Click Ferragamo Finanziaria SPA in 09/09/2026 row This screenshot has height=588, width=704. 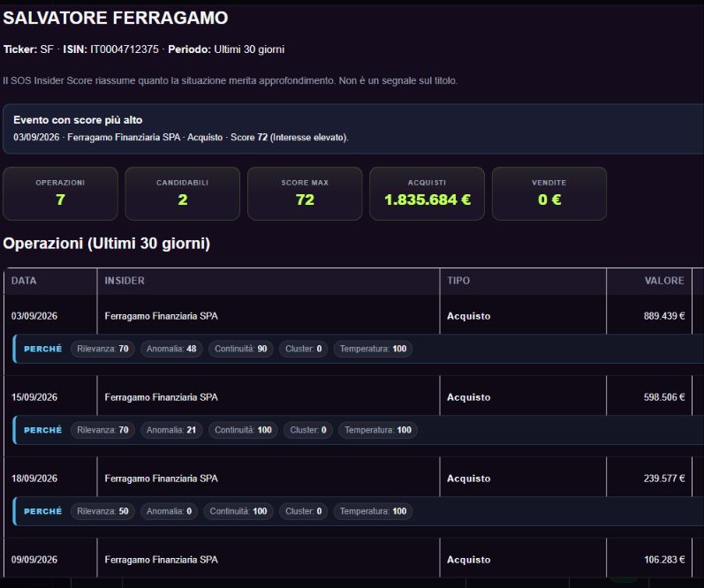click(x=161, y=560)
